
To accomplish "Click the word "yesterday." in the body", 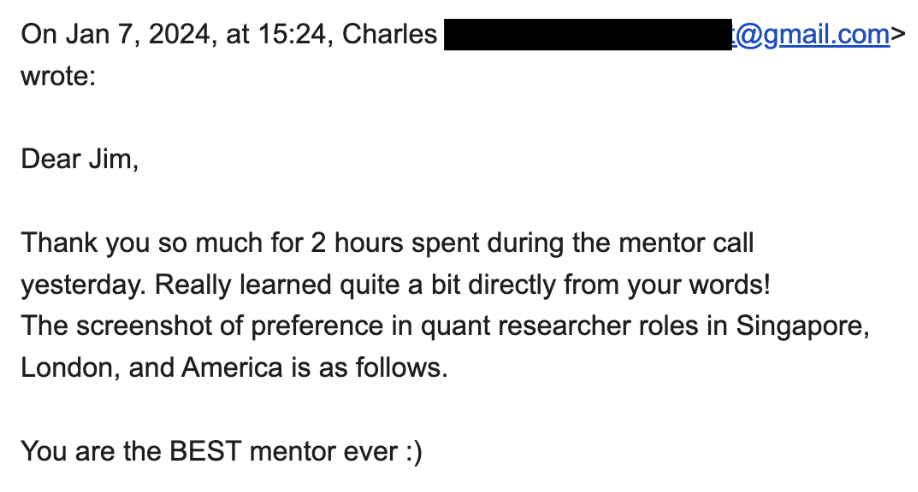I will (x=83, y=285).
